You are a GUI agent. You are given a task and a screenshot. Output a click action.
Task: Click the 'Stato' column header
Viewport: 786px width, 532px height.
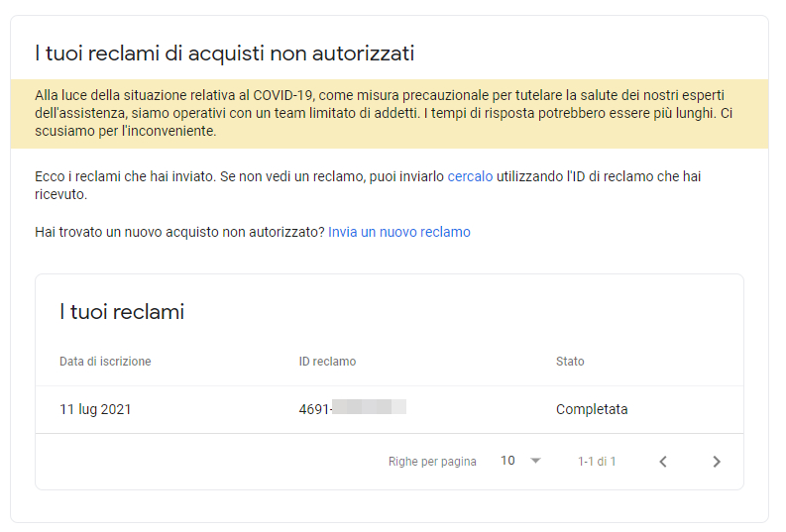pos(570,362)
